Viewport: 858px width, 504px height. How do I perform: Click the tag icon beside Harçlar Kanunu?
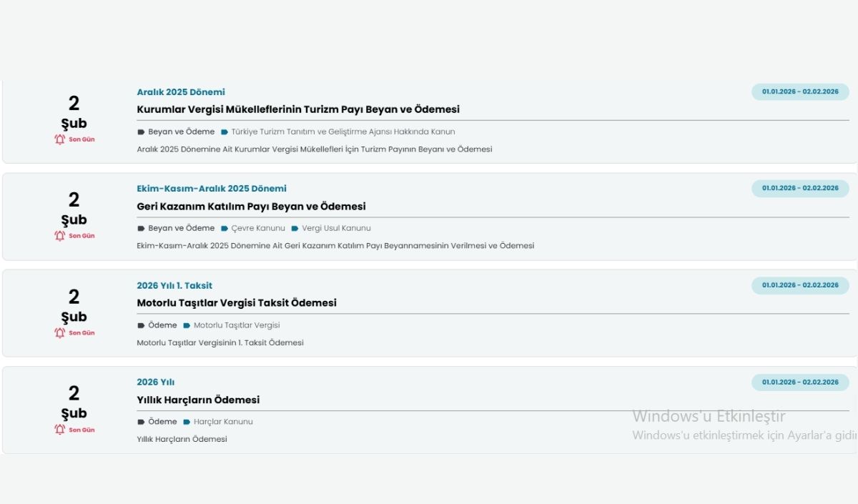point(187,422)
